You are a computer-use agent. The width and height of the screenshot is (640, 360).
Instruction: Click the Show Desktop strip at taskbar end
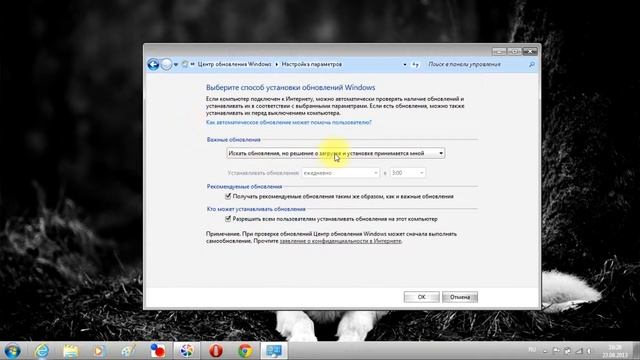coord(636,351)
